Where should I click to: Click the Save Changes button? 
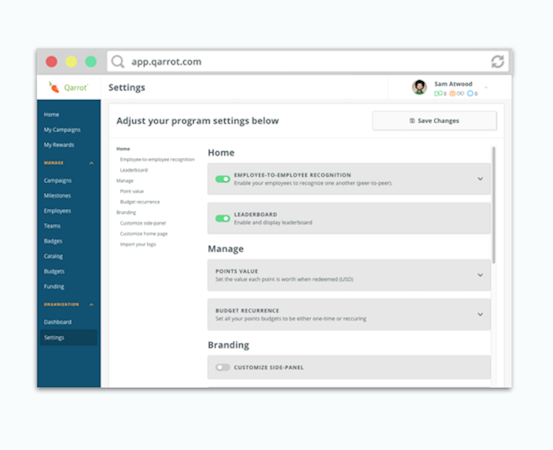pos(434,121)
